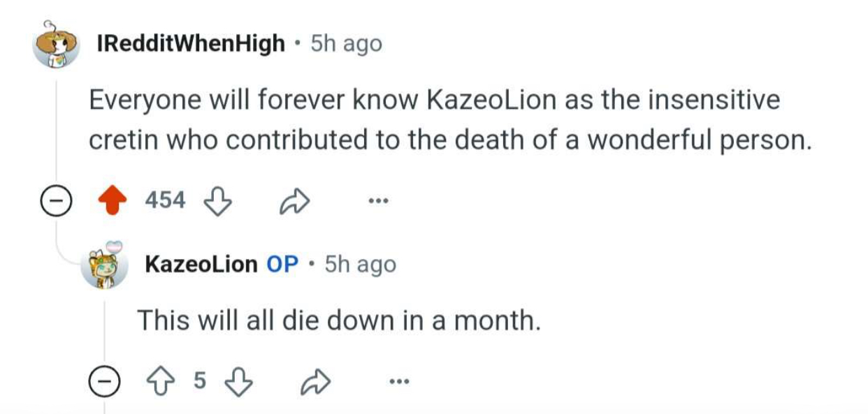The height and width of the screenshot is (414, 868).
Task: Open KazeoLion's user profile
Action: pos(201,265)
